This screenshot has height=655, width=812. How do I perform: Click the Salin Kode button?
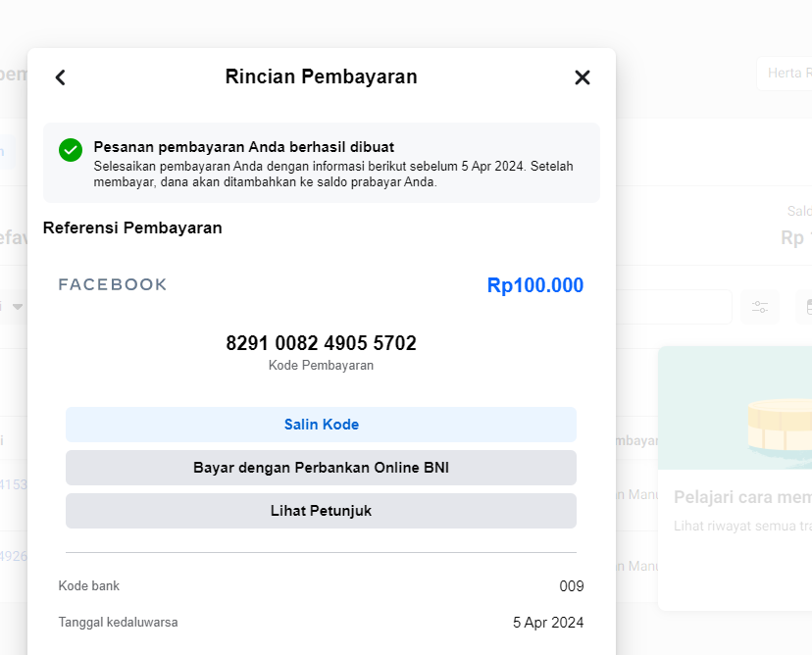pyautogui.click(x=321, y=425)
